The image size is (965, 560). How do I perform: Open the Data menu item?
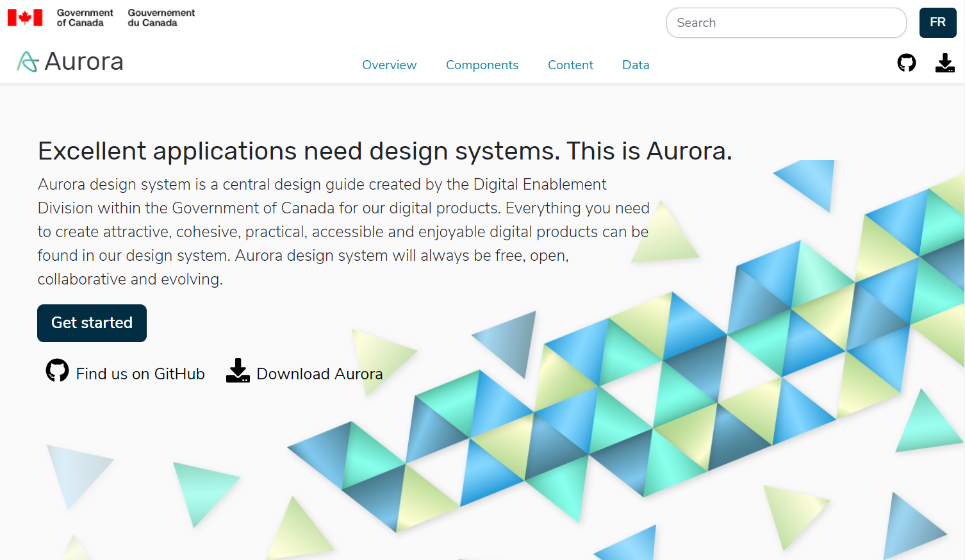point(636,65)
